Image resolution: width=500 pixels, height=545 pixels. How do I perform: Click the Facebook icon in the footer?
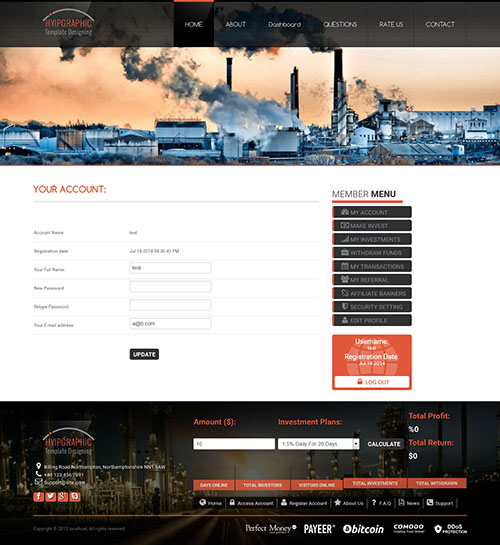click(x=39, y=496)
